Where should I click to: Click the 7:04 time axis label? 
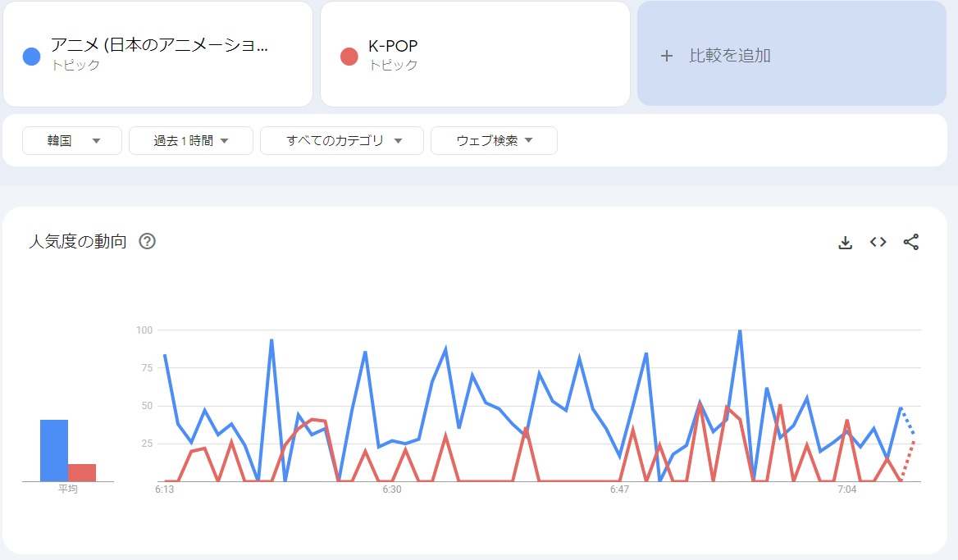pos(847,489)
